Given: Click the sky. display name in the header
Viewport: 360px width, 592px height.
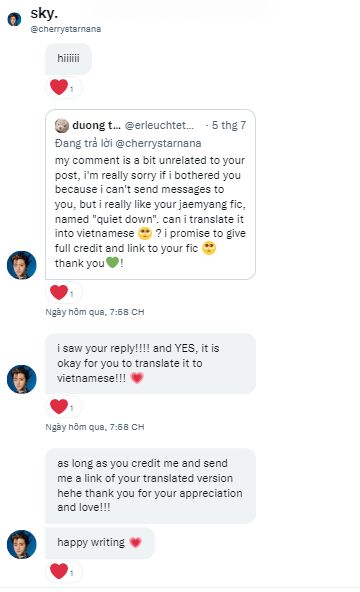Looking at the screenshot, I should click(x=44, y=13).
